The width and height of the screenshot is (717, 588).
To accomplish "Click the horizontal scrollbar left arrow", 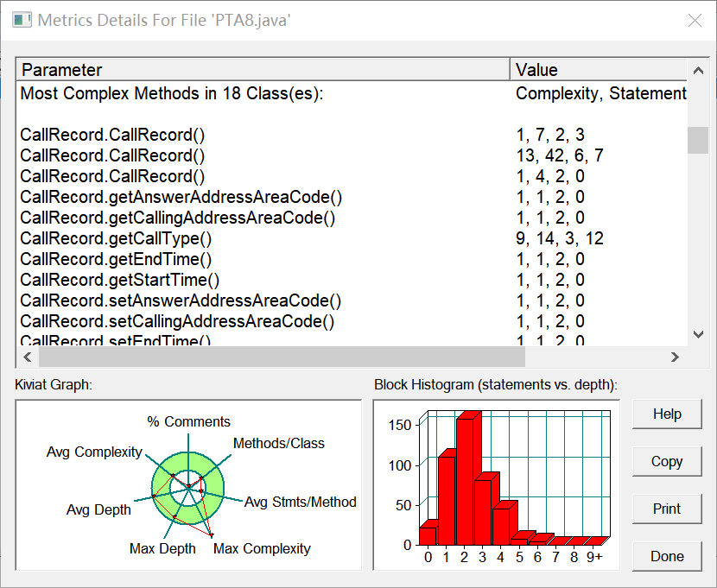I will tap(28, 357).
